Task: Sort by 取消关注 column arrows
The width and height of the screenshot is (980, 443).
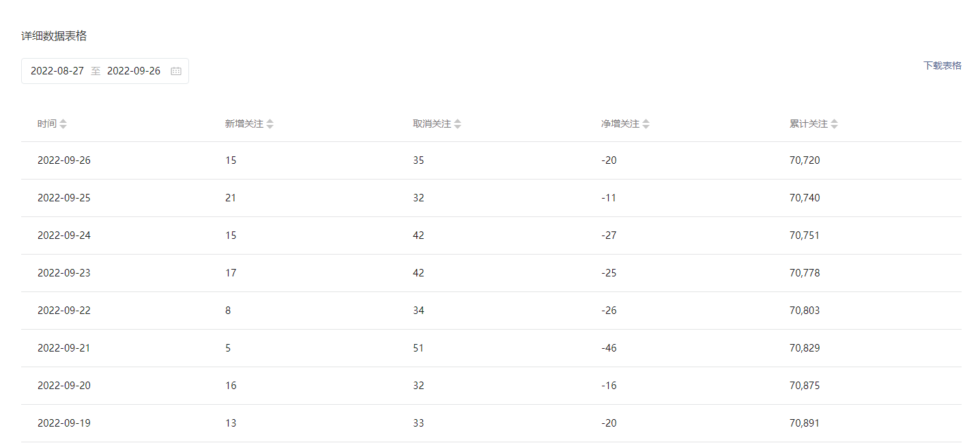Action: click(457, 124)
